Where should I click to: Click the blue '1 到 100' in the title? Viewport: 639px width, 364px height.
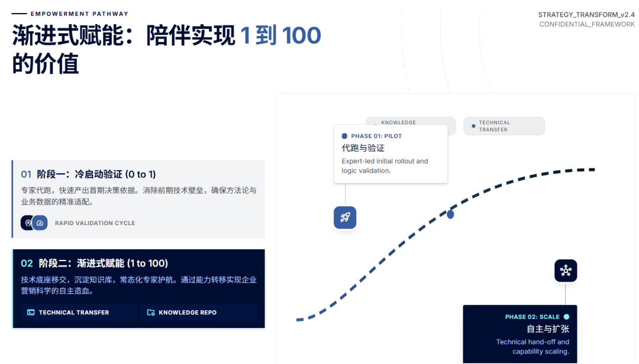coord(280,35)
